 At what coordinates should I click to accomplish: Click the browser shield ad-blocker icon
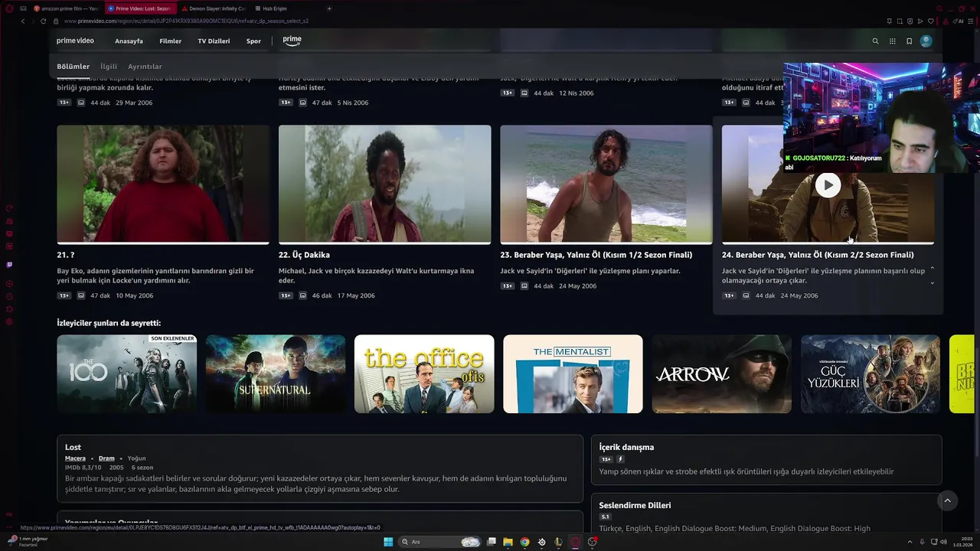[x=910, y=21]
